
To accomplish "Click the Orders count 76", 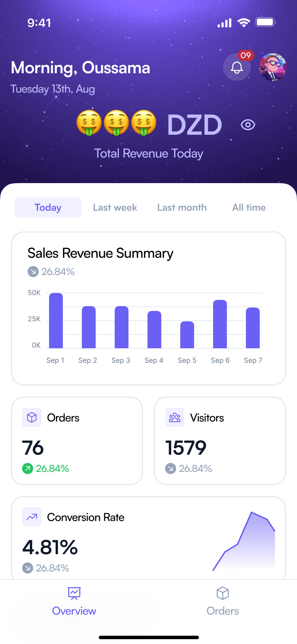I will (33, 448).
